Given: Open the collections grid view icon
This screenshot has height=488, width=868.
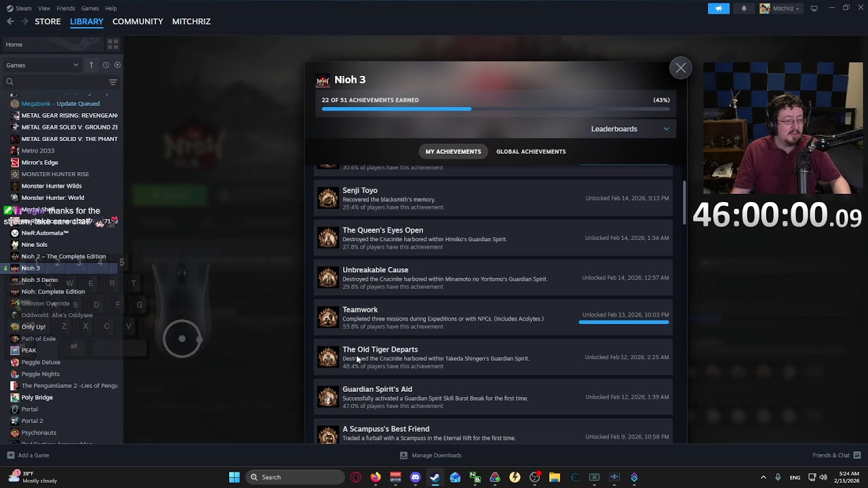Looking at the screenshot, I should tap(113, 44).
